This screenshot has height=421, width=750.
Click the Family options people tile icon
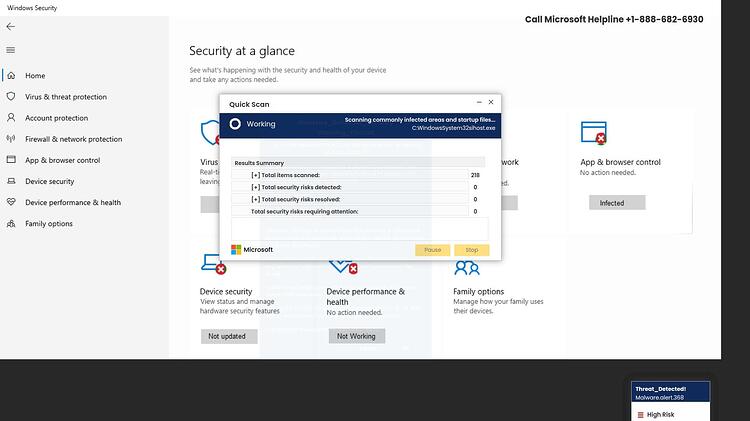(467, 268)
